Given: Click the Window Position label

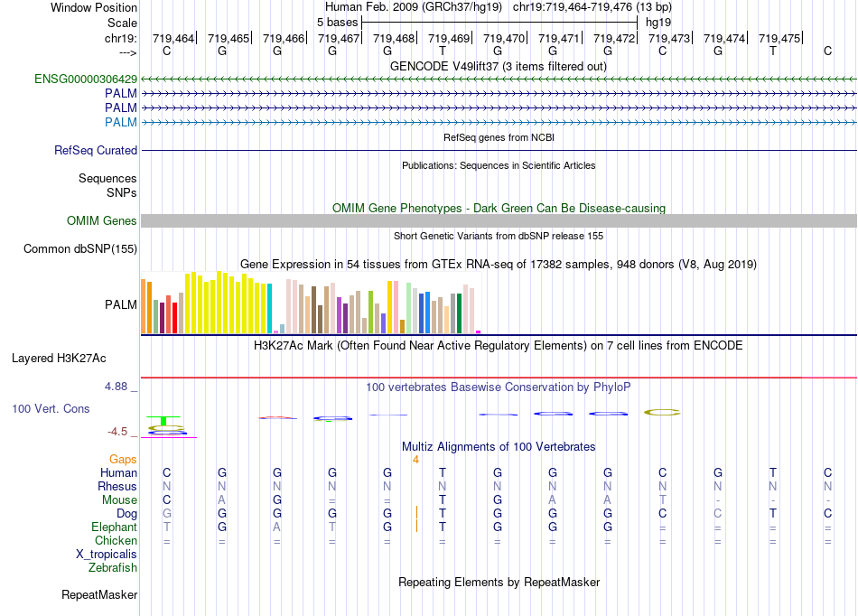Looking at the screenshot, I should [x=94, y=7].
